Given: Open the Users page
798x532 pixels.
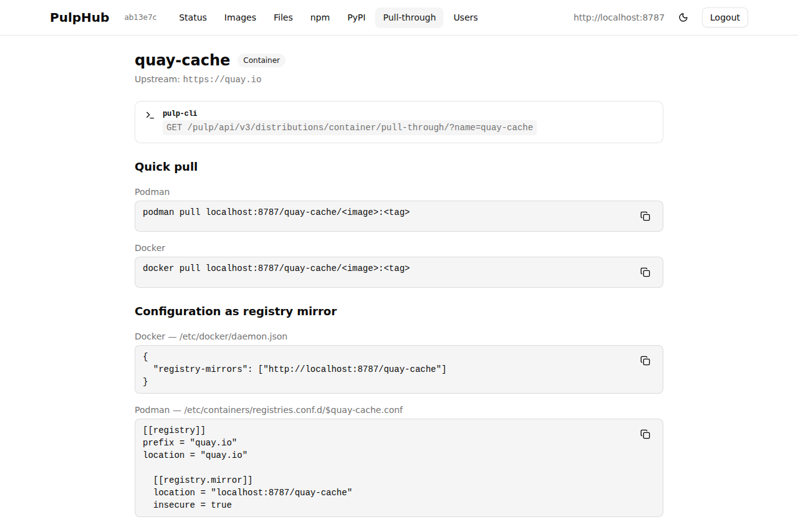Looking at the screenshot, I should point(465,17).
